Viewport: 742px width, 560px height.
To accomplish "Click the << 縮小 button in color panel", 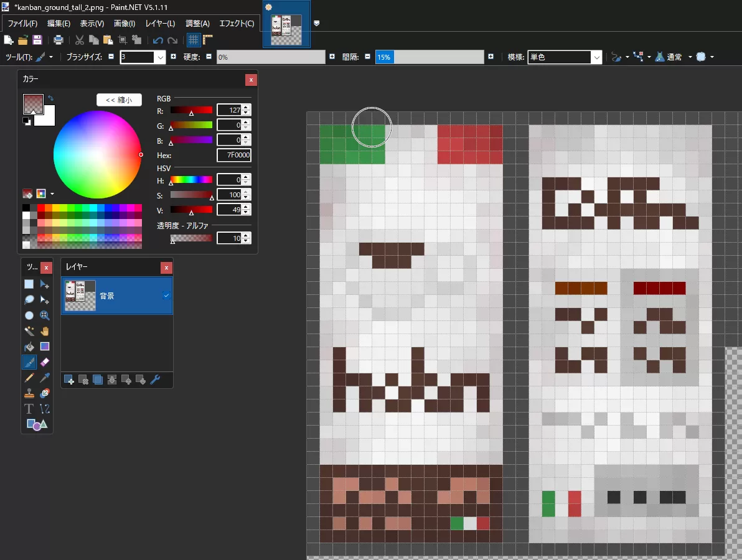I will point(119,100).
